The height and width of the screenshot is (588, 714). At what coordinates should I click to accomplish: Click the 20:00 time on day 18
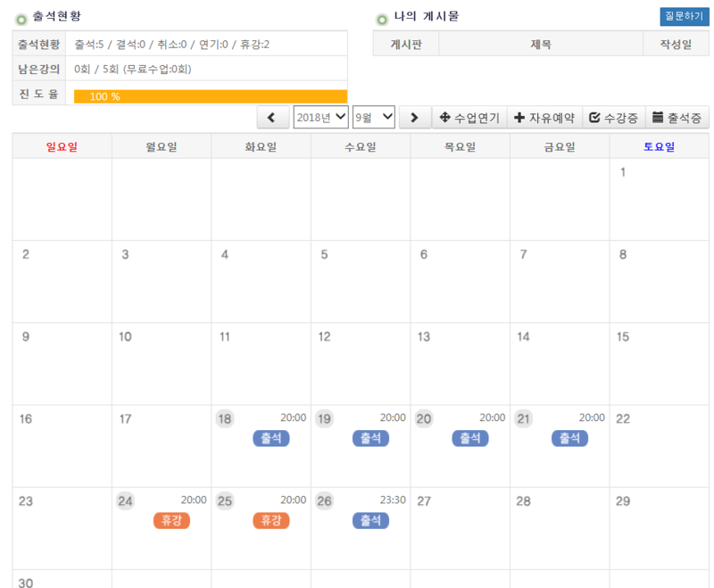pos(294,418)
